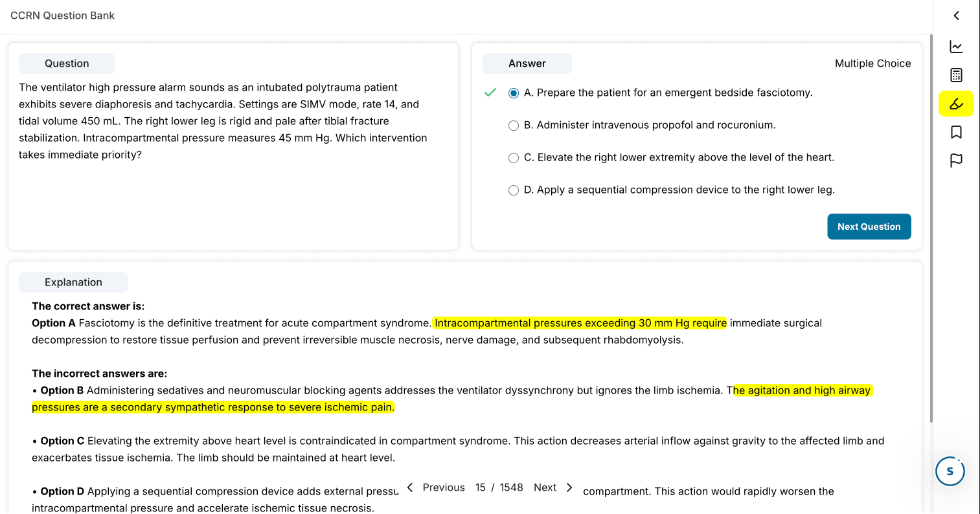Select the highlighter tool in the sidebar
Screen dimensions: 980x514
tap(956, 103)
